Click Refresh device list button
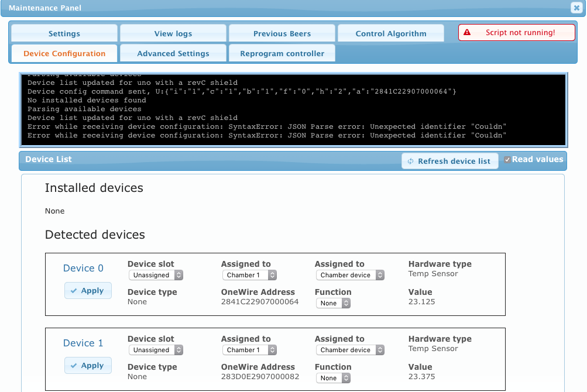Image resolution: width=587 pixels, height=392 pixels. [x=450, y=161]
